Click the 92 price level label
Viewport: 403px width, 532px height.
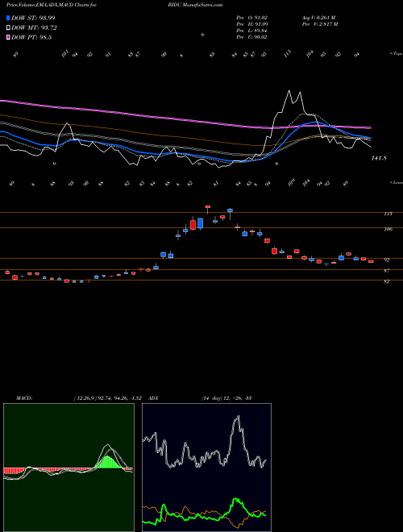[386, 260]
